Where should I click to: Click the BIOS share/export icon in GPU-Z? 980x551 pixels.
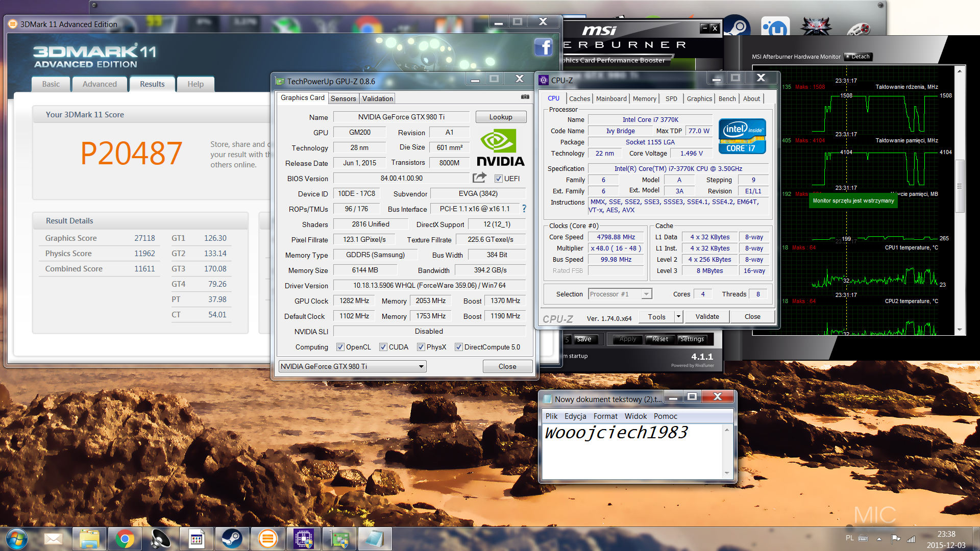point(479,178)
